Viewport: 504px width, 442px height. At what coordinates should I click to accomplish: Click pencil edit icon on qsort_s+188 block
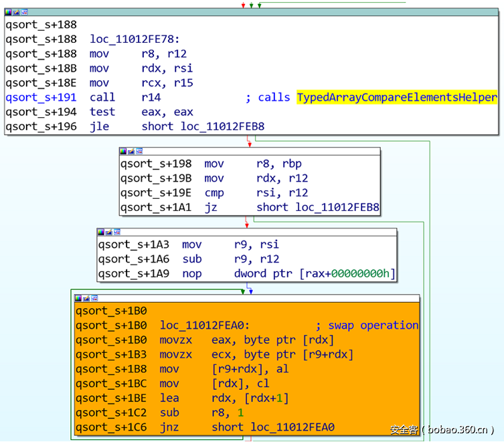pos(16,12)
